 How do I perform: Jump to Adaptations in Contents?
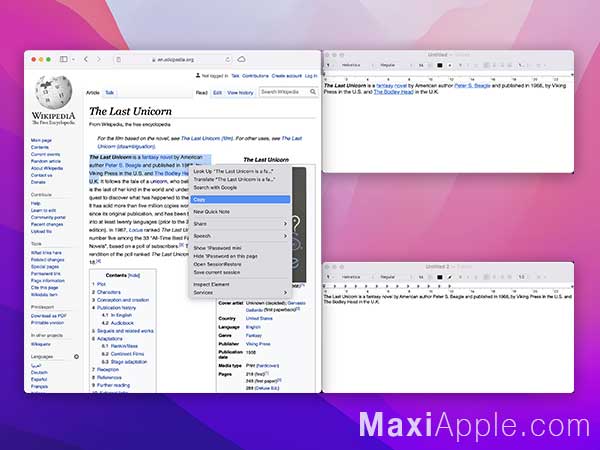pos(109,339)
